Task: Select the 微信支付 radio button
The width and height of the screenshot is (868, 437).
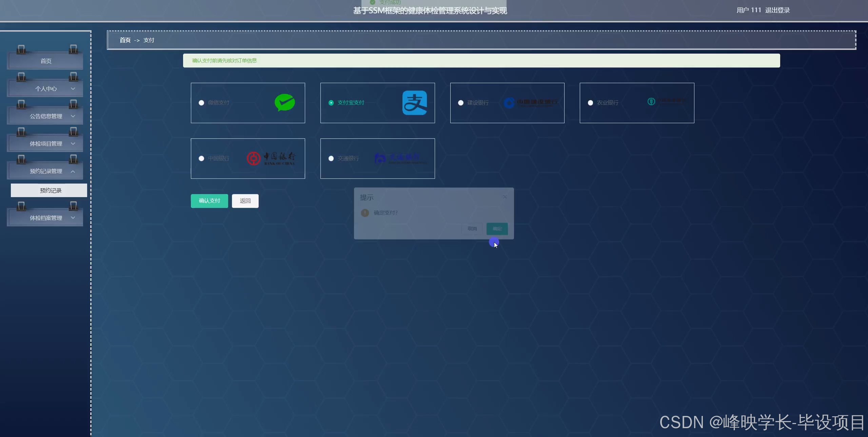Action: pyautogui.click(x=201, y=103)
